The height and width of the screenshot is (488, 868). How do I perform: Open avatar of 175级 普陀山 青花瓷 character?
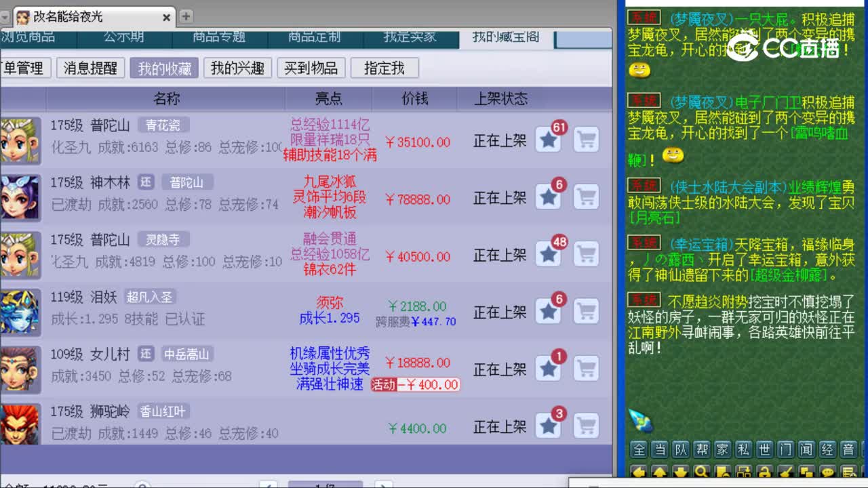coord(20,140)
